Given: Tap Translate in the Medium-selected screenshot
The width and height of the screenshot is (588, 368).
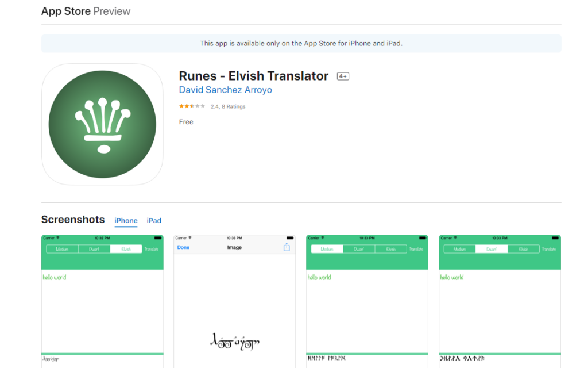Looking at the screenshot, I should pos(416,249).
